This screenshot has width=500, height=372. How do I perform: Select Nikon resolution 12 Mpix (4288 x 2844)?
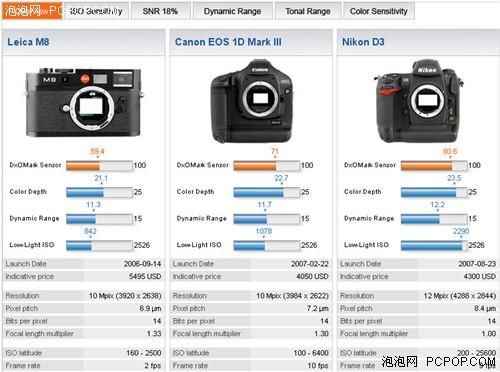click(x=460, y=296)
